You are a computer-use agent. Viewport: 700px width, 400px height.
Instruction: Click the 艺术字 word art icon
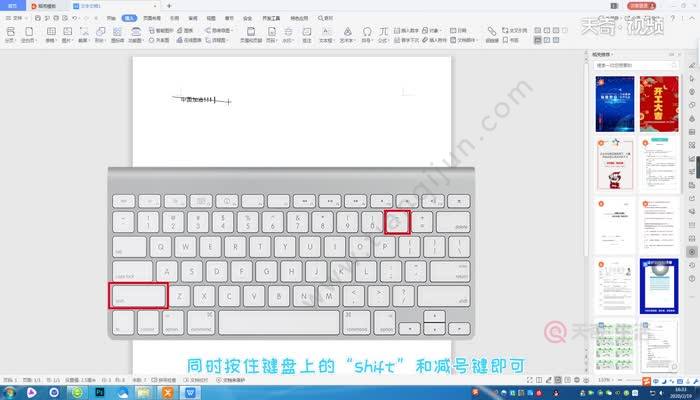[347, 34]
